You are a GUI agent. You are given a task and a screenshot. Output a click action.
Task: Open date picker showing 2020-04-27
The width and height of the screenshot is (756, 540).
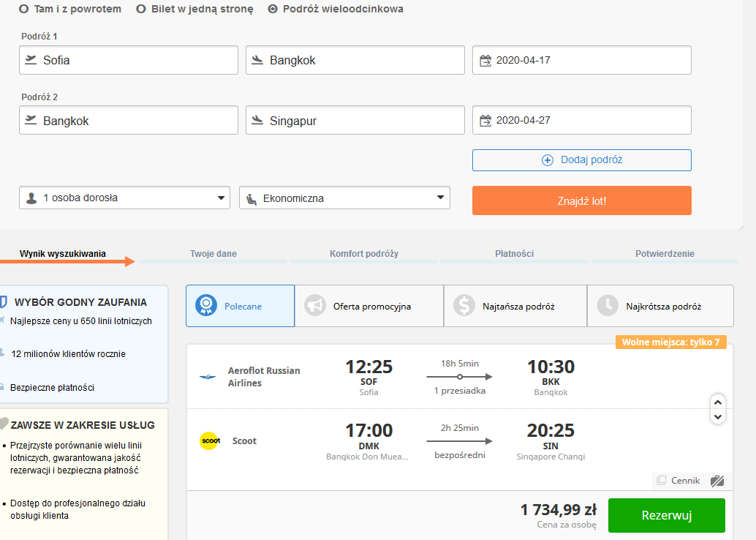point(582,120)
